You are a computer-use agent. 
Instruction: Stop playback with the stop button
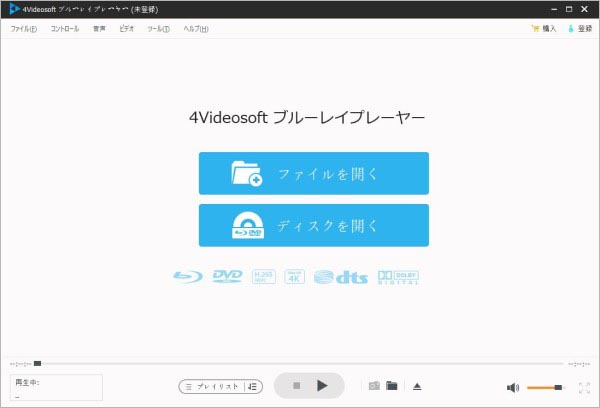click(296, 386)
